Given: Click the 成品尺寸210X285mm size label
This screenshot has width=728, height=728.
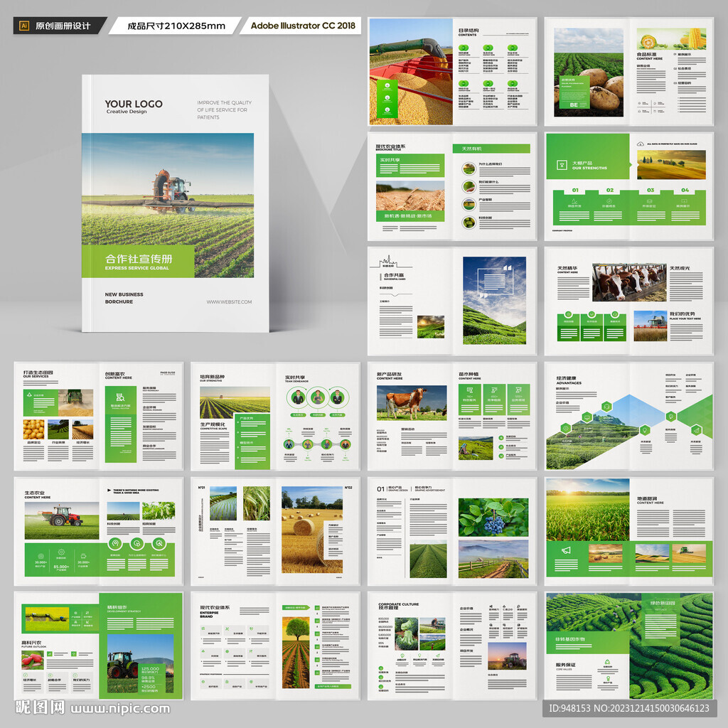Looking at the screenshot, I should [x=176, y=26].
